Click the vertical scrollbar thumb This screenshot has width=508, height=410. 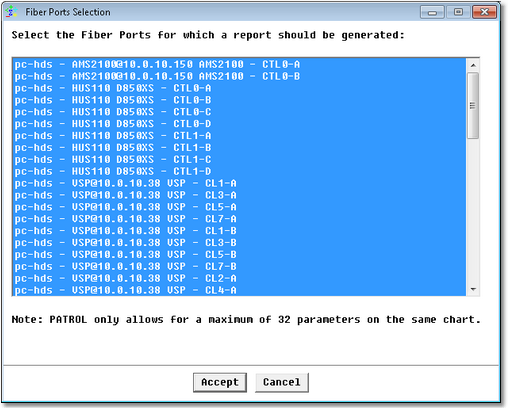coord(473,105)
